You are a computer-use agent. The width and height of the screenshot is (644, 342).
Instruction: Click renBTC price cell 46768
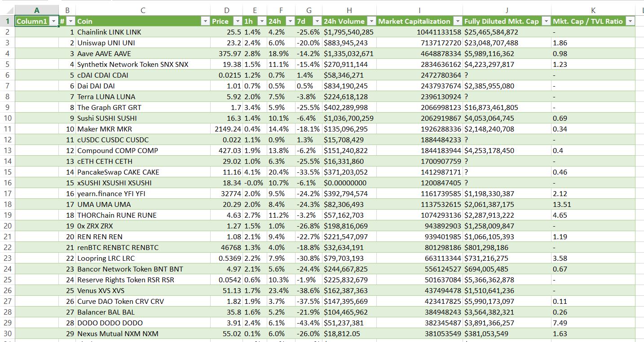[227, 247]
